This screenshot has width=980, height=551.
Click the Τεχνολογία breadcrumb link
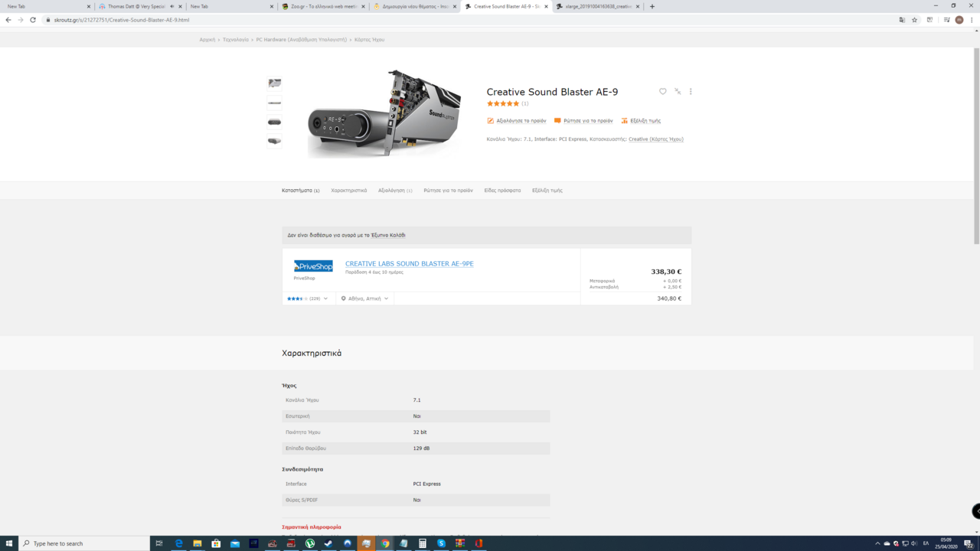[236, 39]
